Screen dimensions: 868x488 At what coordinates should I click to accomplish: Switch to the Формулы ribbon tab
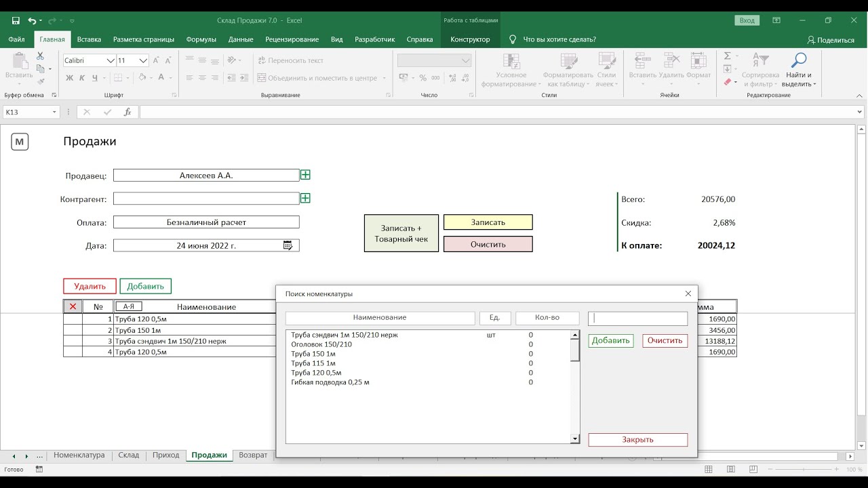201,39
